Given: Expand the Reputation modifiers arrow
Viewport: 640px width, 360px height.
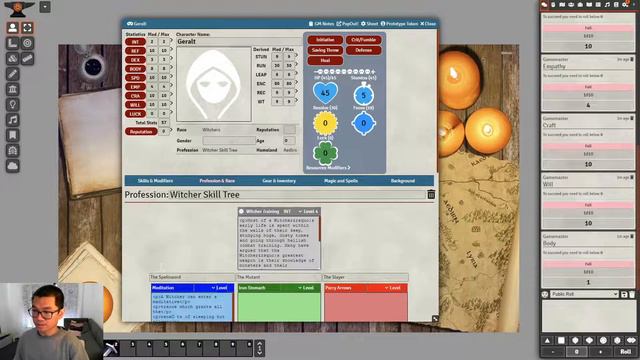Looking at the screenshot, I should (x=171, y=131).
